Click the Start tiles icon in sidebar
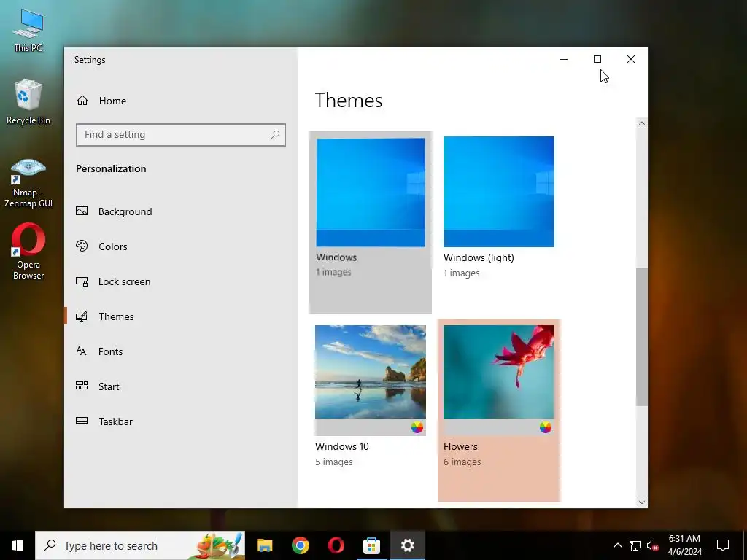Screen dimensions: 747x560 click(82, 386)
